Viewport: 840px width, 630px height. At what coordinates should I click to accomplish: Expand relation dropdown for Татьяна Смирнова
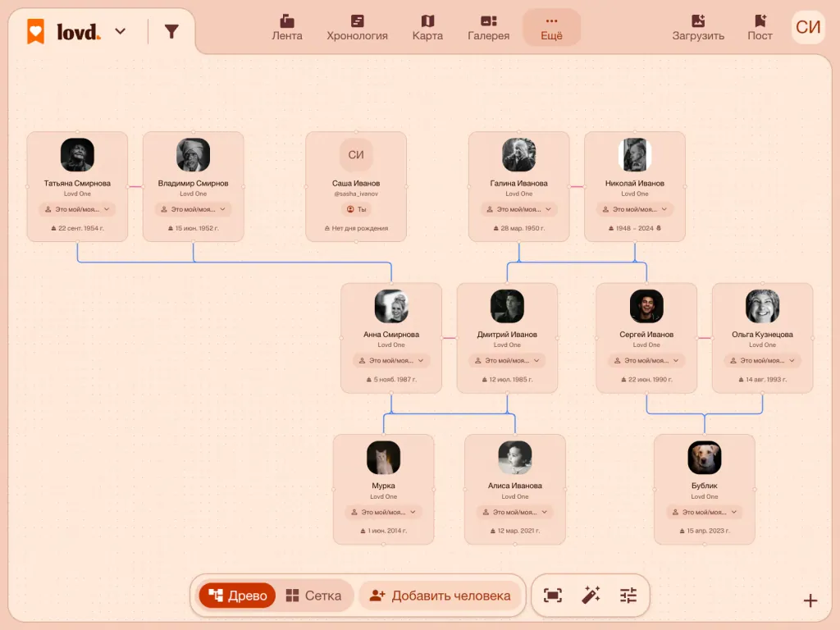click(x=77, y=209)
